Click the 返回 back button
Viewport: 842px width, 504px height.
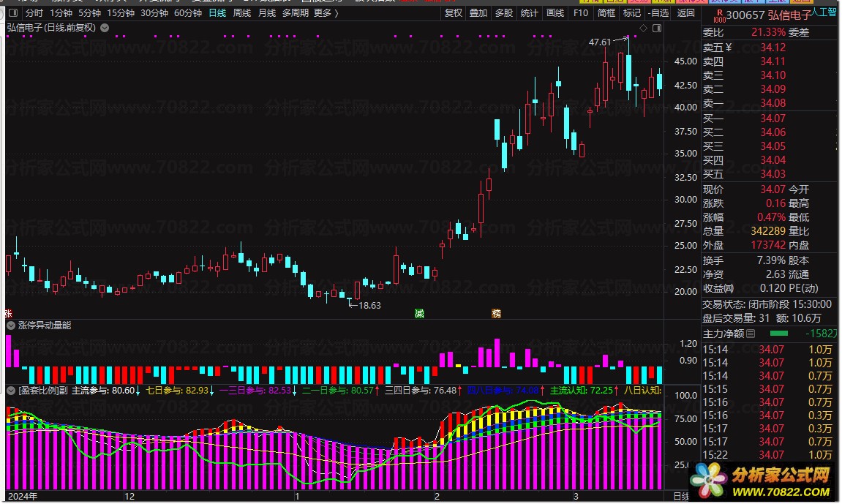685,13
